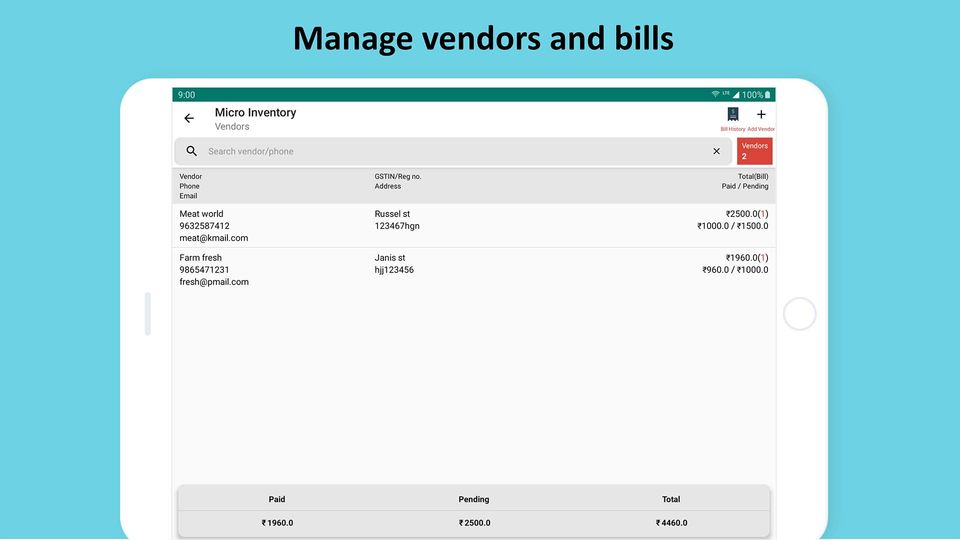Select registration number 123467hgn

click(x=397, y=226)
